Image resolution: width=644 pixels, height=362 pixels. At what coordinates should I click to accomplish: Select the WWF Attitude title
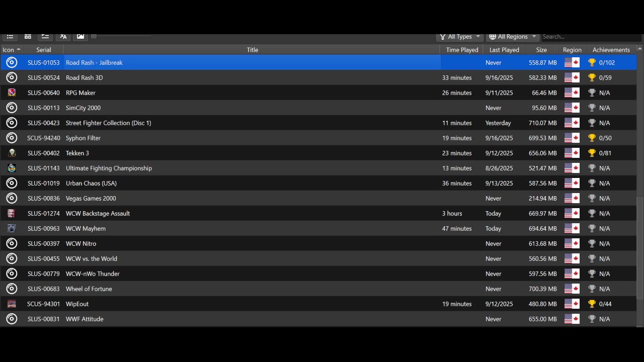tap(85, 319)
